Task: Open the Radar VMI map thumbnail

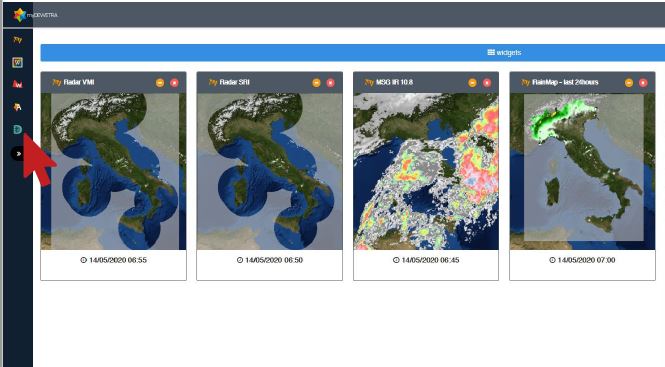Action: pyautogui.click(x=113, y=171)
